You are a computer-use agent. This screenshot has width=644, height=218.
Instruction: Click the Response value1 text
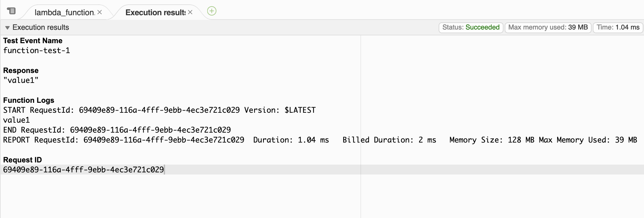[x=21, y=80]
